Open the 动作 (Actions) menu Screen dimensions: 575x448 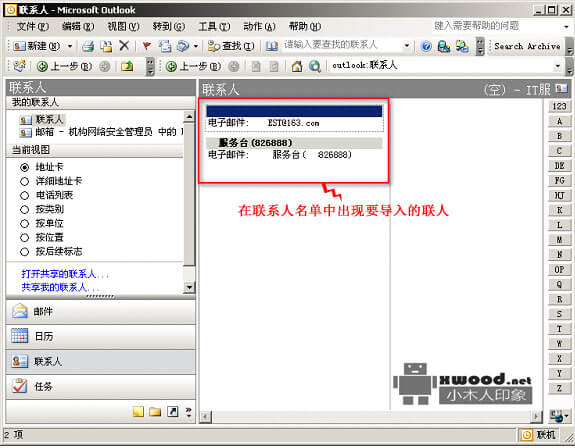point(259,26)
